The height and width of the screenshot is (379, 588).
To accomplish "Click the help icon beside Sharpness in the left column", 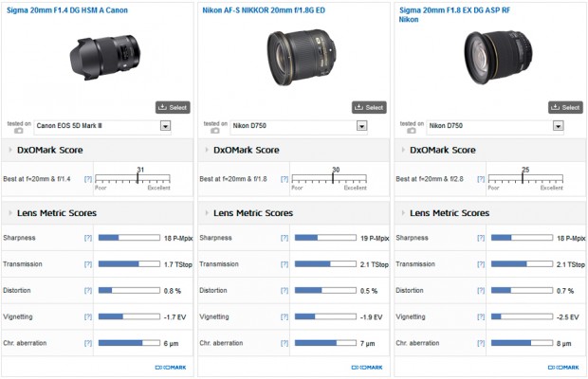I will click(88, 238).
